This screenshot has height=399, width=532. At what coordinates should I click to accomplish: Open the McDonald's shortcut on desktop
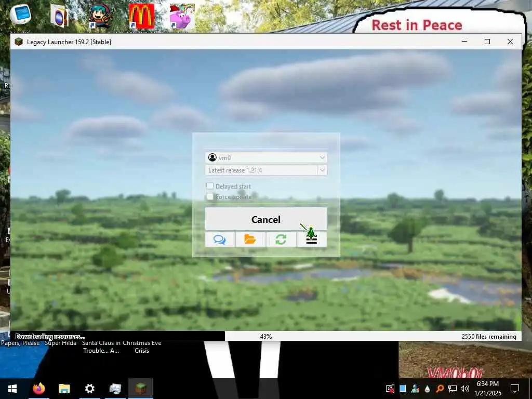(x=141, y=16)
